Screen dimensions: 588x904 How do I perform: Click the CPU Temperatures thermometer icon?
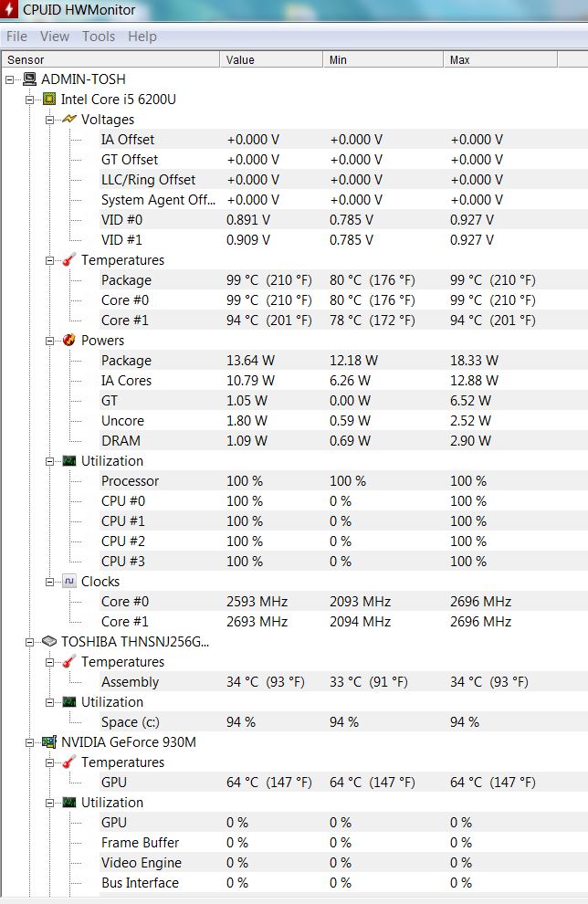tap(69, 260)
